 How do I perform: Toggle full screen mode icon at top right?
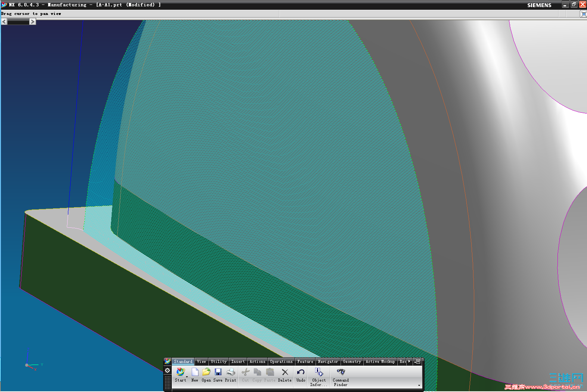pyautogui.click(x=584, y=14)
